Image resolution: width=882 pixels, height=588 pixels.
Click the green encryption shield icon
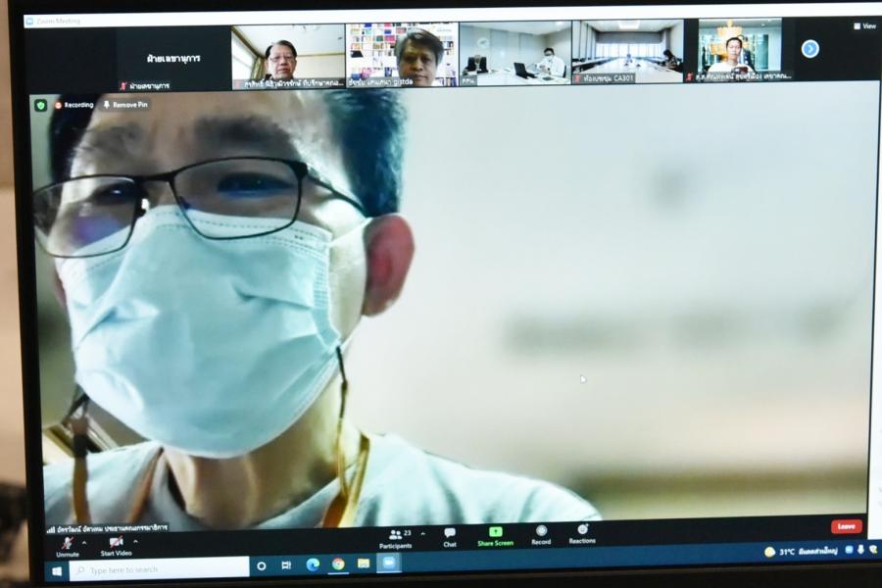pos(41,105)
